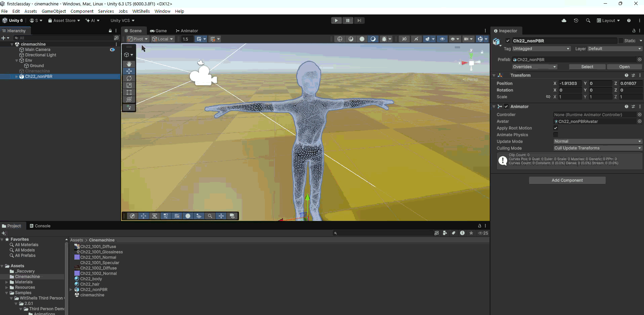Toggle Scene visibility eye icon
The width and height of the screenshot is (644, 315).
[442, 39]
